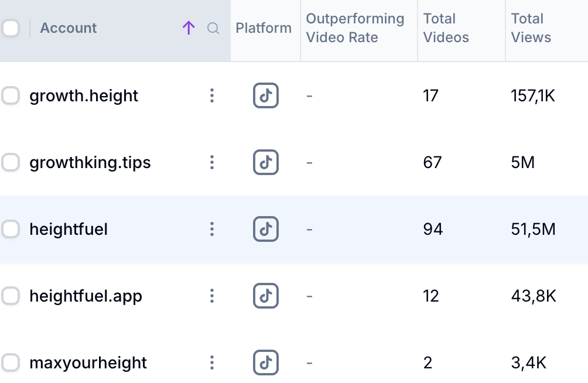Click the Total Videos column header
588x383 pixels.
tap(446, 28)
